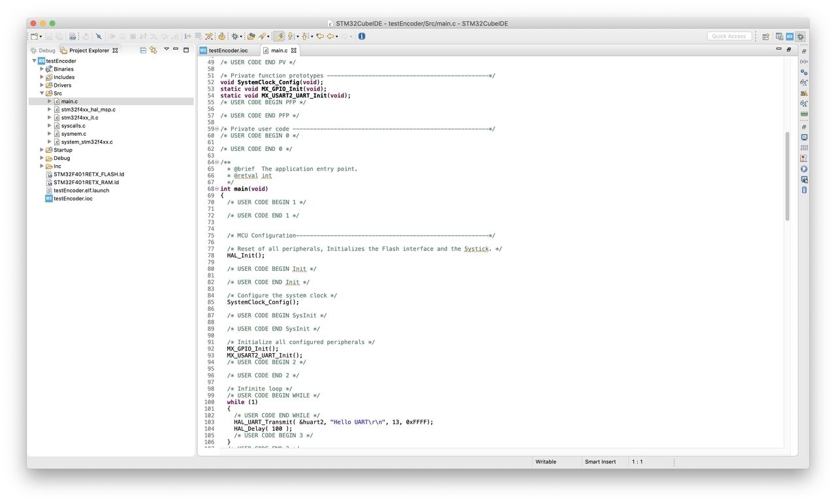Image resolution: width=836 pixels, height=504 pixels.
Task: Expand the Binaries tree node
Action: pos(42,69)
